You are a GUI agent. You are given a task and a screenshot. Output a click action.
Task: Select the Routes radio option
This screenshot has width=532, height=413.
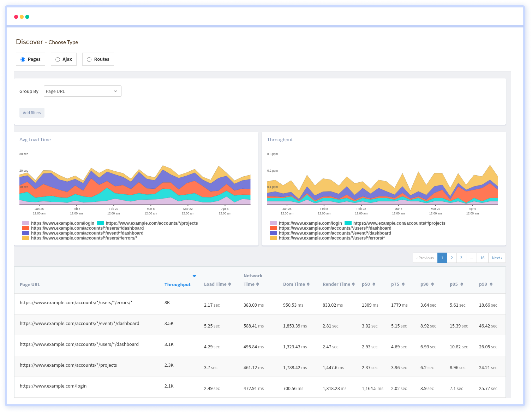point(89,59)
